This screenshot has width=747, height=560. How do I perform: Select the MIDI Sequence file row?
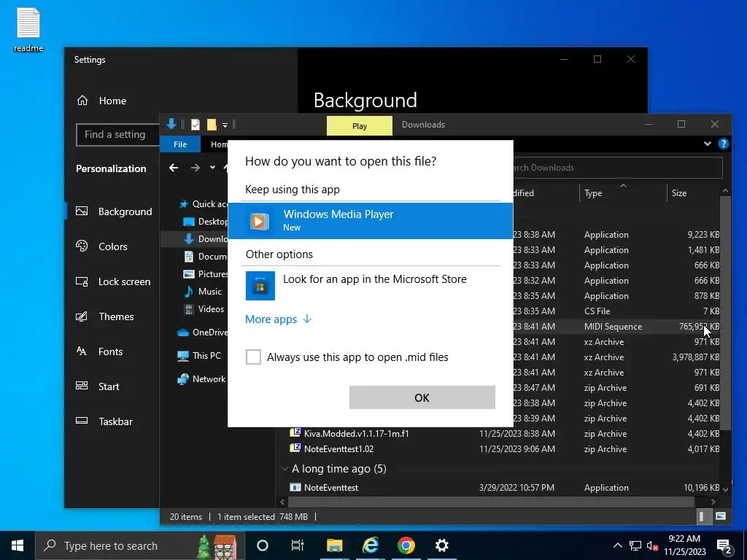pos(617,327)
